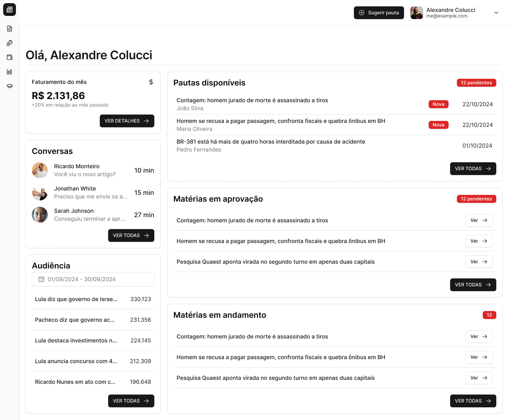Open the date range selector under Audiência

pyautogui.click(x=93, y=279)
